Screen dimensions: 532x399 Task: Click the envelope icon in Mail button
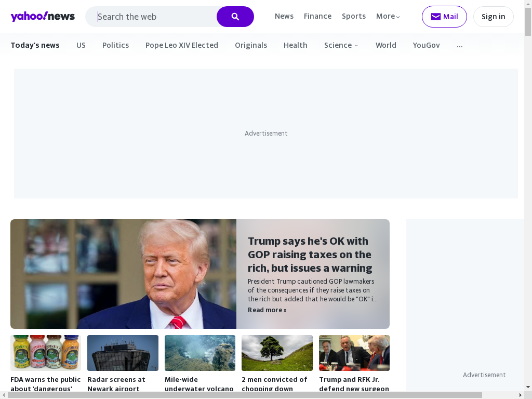pyautogui.click(x=436, y=17)
